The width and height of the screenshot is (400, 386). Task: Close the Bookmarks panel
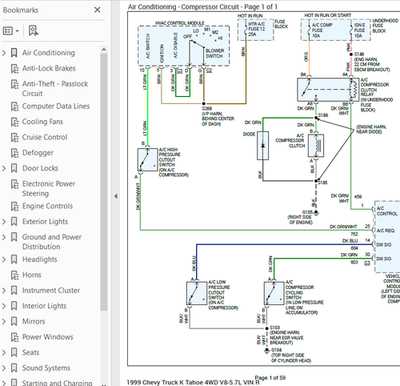[x=97, y=10]
